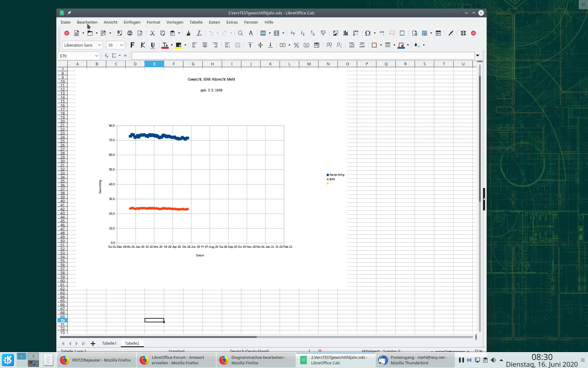
Task: Go to last sheet navigation arrow
Action: (x=84, y=343)
